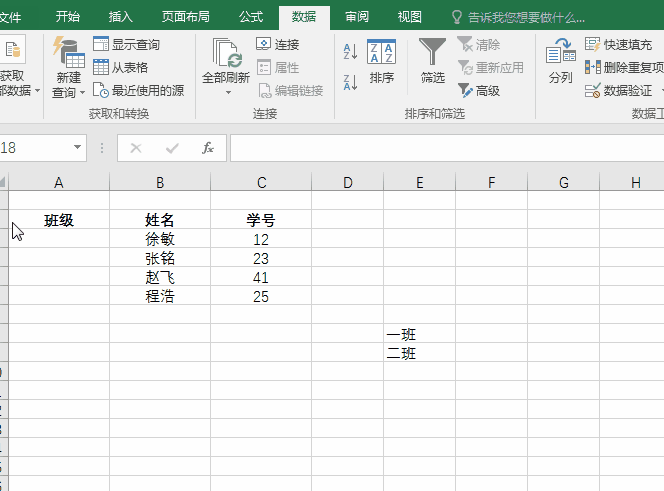This screenshot has width=664, height=491.
Task: Select column D header
Action: (348, 183)
